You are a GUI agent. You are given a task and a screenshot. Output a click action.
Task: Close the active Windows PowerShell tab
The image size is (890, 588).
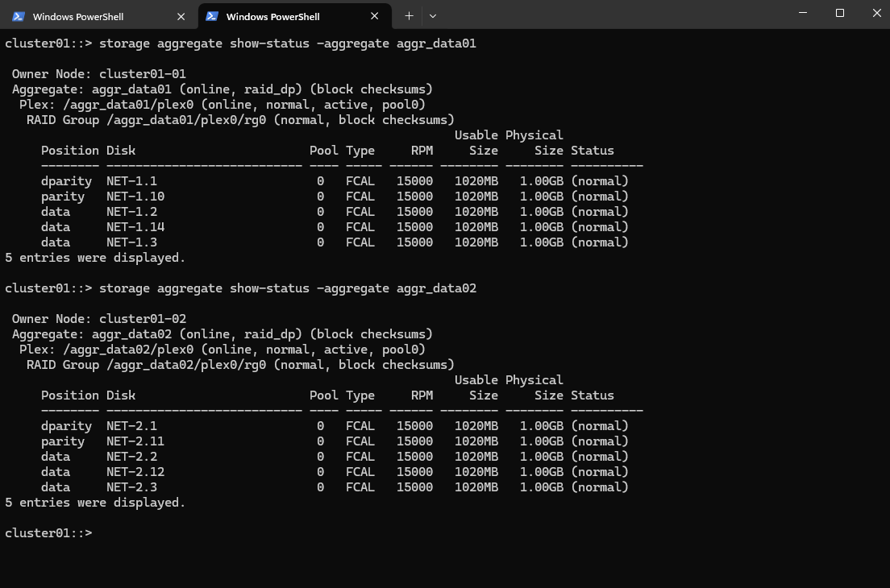click(374, 16)
